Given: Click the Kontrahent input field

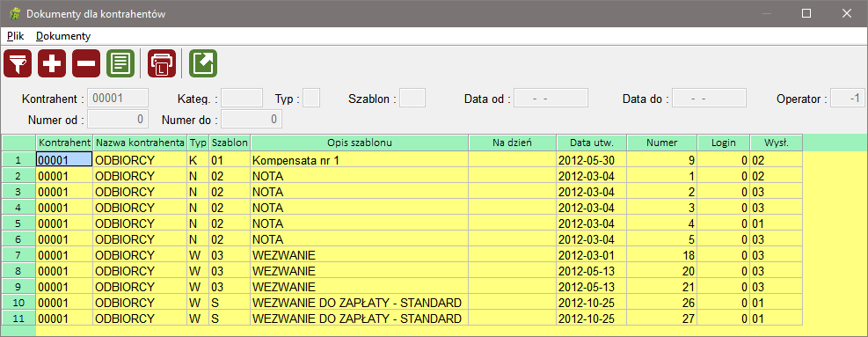Looking at the screenshot, I should click(118, 98).
